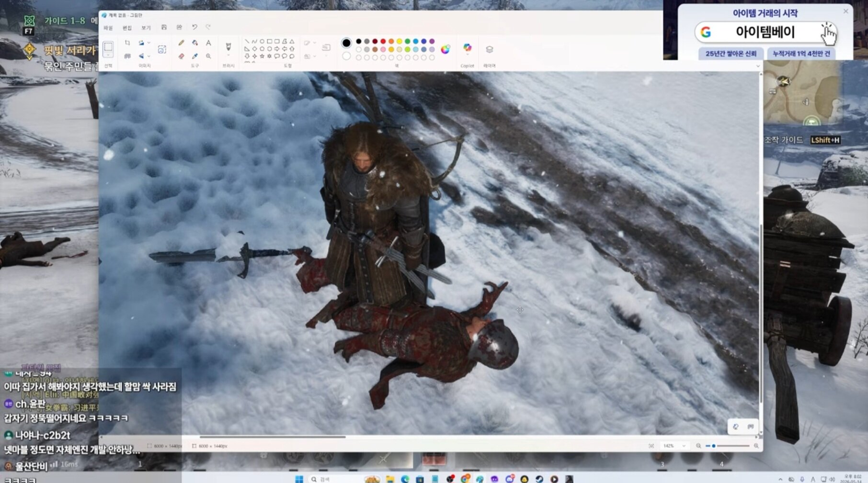Expand the Rotate options dropdown
Viewport: 868px width, 483px height.
(x=148, y=43)
